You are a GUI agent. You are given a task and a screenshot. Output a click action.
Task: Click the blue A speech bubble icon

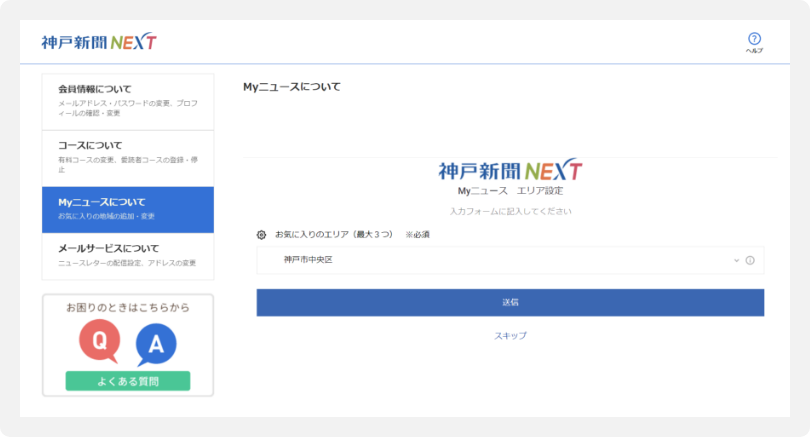(155, 345)
